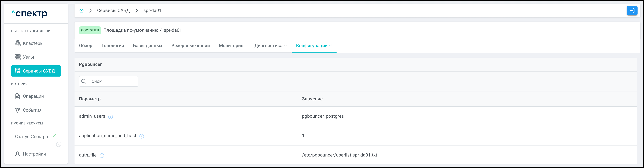Open Настройки at the sidebar bottom
The width and height of the screenshot is (644, 168).
coord(34,154)
